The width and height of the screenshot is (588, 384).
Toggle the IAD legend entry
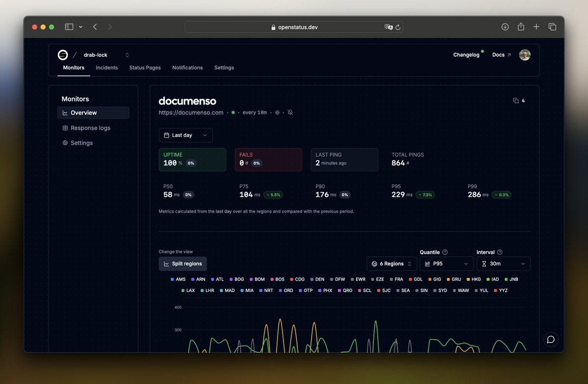click(x=493, y=279)
